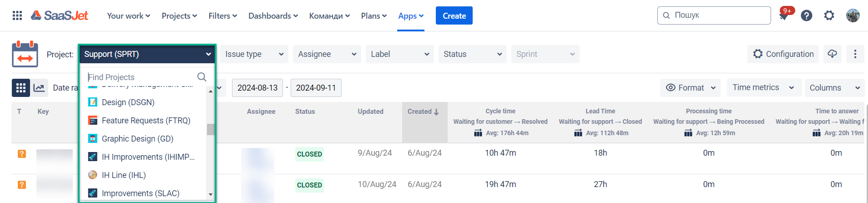Click the search icon in Find Projects
This screenshot has width=868, height=203.
pos(202,77)
